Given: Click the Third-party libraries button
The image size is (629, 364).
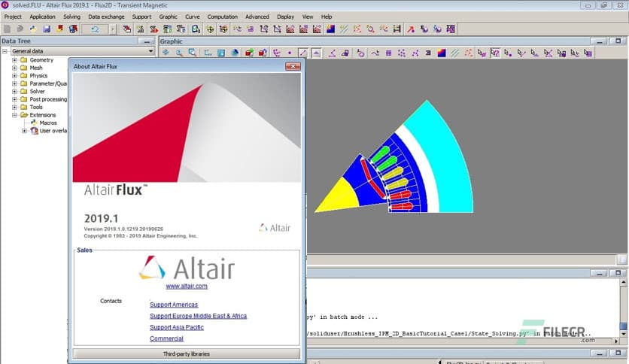Looking at the screenshot, I should (186, 354).
